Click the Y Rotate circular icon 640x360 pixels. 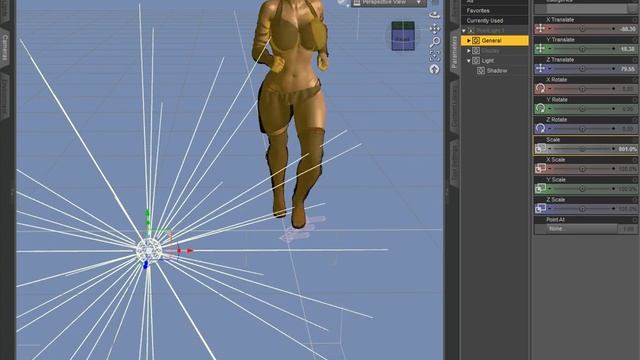(x=540, y=108)
